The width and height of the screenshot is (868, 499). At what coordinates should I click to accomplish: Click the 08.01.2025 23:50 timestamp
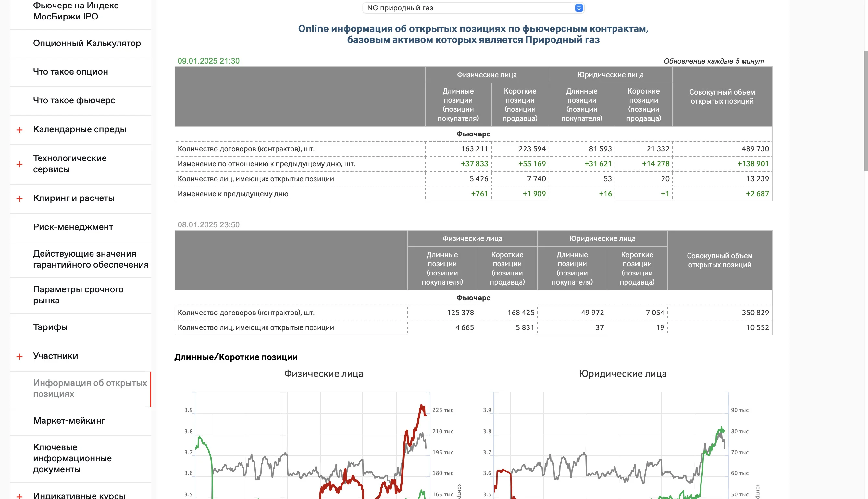pyautogui.click(x=208, y=225)
